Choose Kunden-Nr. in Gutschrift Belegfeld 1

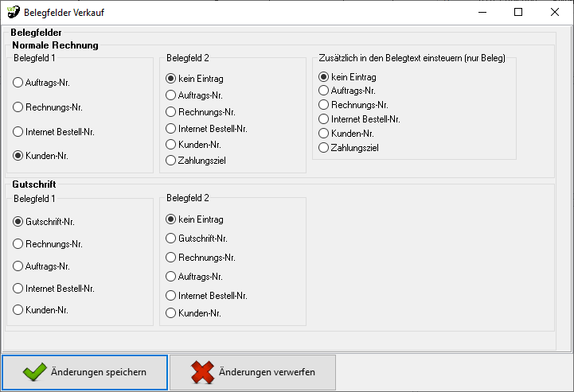[x=18, y=310]
